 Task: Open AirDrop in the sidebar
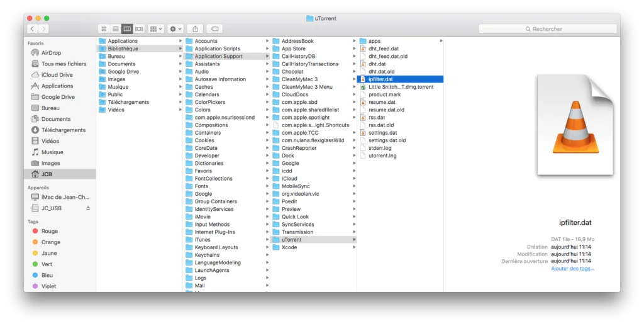[x=51, y=53]
